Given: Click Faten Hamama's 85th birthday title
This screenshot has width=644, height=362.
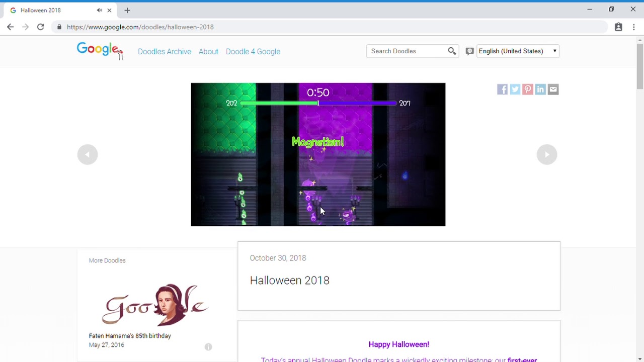Looking at the screenshot, I should [x=130, y=336].
